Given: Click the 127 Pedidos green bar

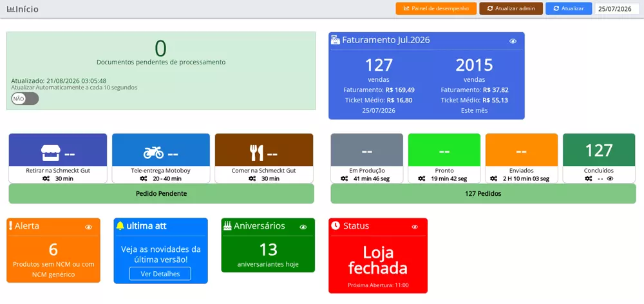Looking at the screenshot, I should tap(483, 193).
